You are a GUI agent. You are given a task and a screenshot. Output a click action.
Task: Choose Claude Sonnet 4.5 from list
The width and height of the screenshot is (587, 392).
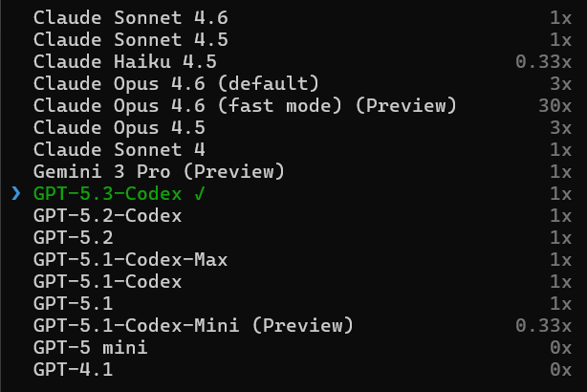pyautogui.click(x=130, y=40)
